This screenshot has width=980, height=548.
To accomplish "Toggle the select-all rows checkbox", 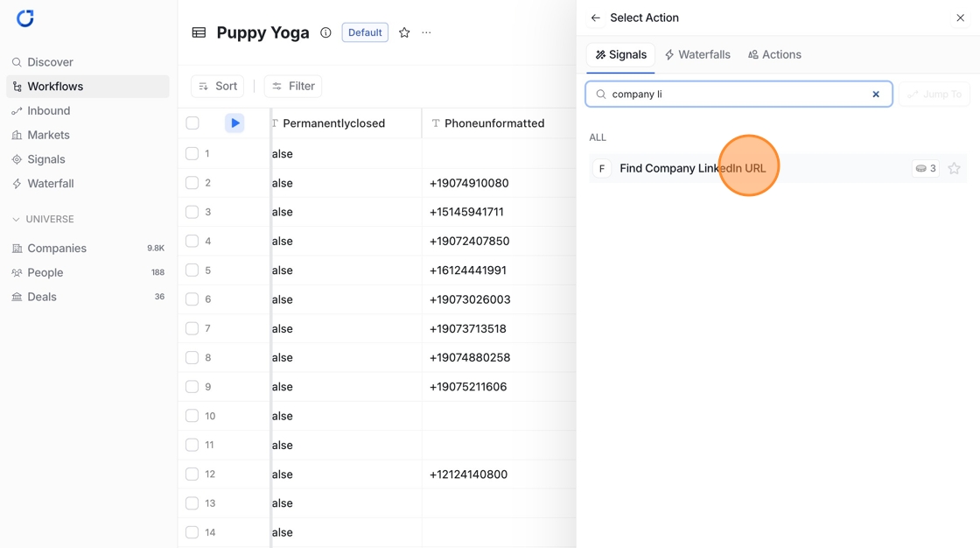I will click(192, 123).
